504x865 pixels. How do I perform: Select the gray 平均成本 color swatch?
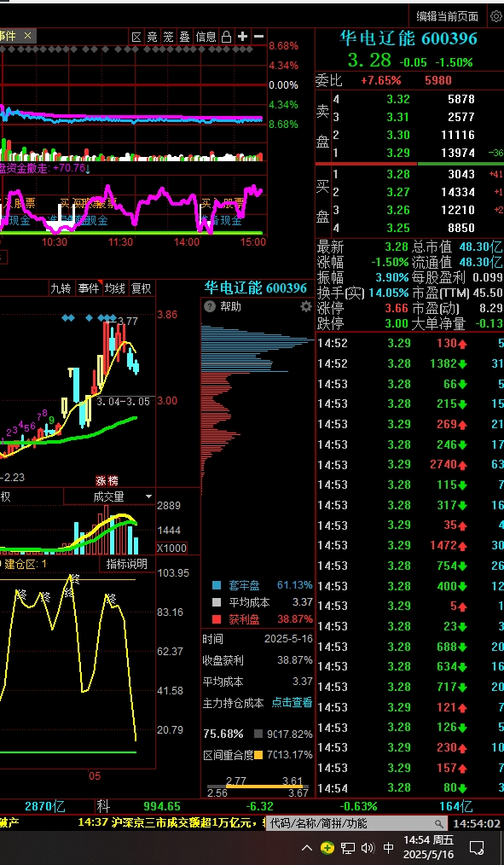217,602
